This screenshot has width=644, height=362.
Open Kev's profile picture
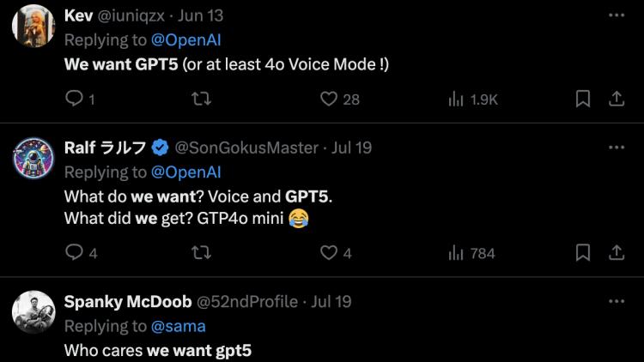(34, 26)
